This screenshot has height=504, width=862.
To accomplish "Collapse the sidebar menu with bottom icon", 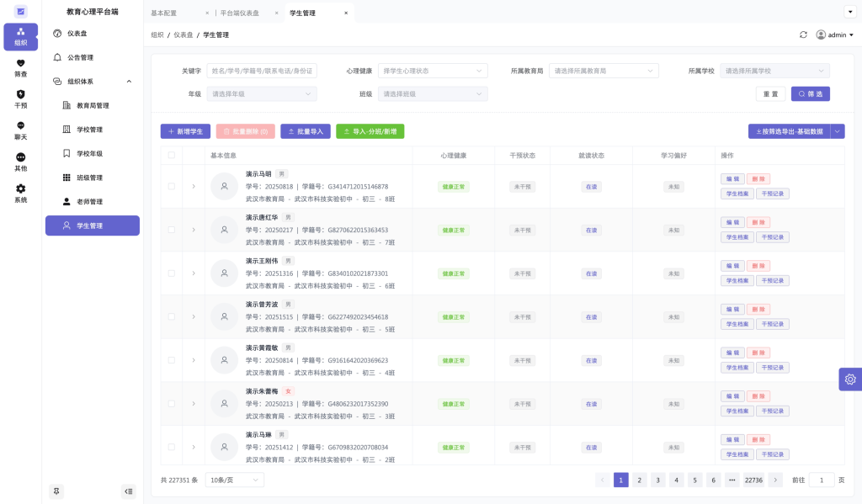I will [128, 491].
